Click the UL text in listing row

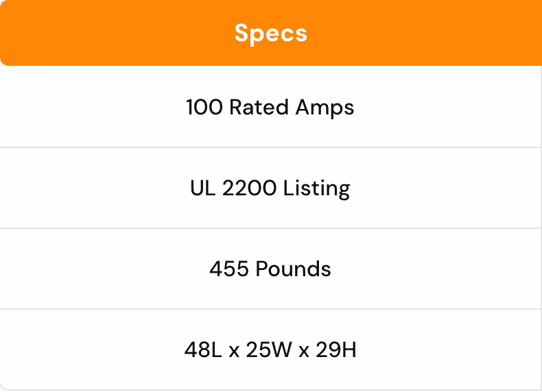202,188
